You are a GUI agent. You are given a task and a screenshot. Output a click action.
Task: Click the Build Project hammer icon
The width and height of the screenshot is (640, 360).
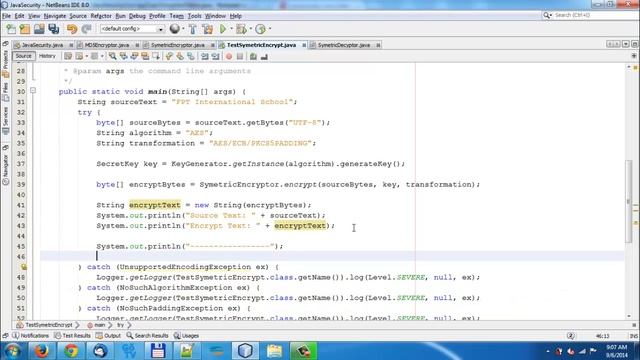click(x=193, y=29)
